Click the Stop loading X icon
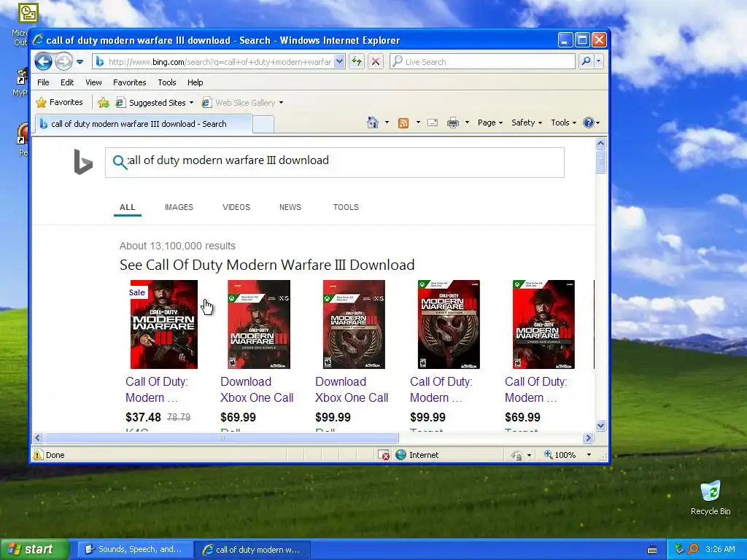The width and height of the screenshot is (747, 560). pyautogui.click(x=376, y=61)
